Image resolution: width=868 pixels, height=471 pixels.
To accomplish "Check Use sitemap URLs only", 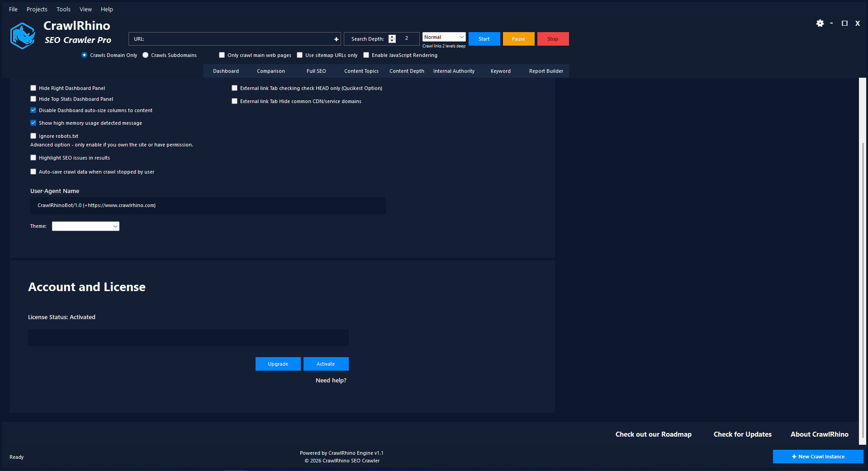I will pyautogui.click(x=299, y=55).
